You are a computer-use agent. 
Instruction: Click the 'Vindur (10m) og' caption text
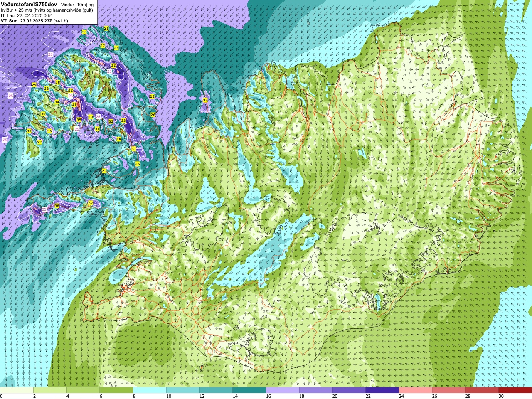tap(77, 5)
